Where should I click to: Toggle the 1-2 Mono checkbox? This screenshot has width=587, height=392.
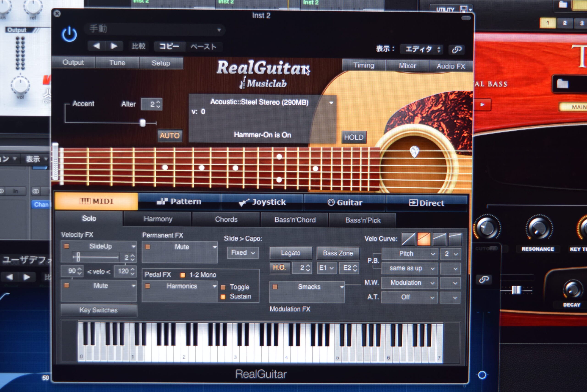click(183, 275)
